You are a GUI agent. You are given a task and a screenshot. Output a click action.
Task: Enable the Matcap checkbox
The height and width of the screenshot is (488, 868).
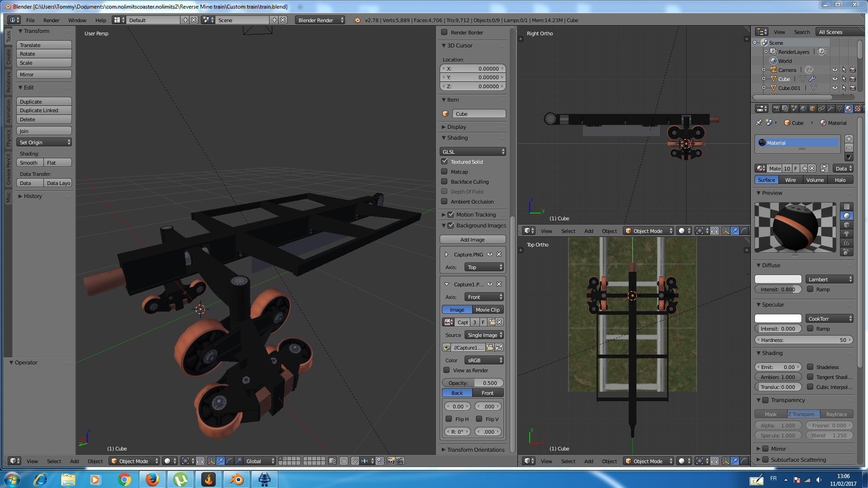click(x=445, y=172)
